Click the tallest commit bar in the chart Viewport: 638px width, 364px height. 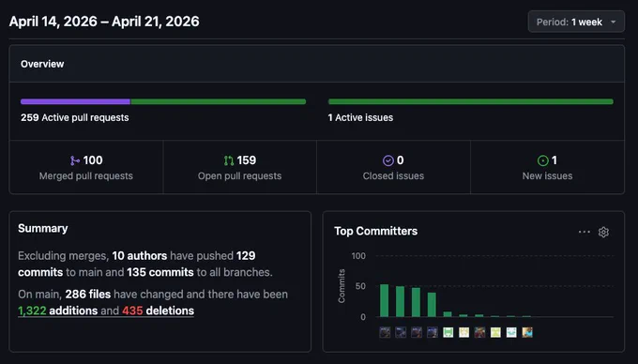(x=384, y=300)
